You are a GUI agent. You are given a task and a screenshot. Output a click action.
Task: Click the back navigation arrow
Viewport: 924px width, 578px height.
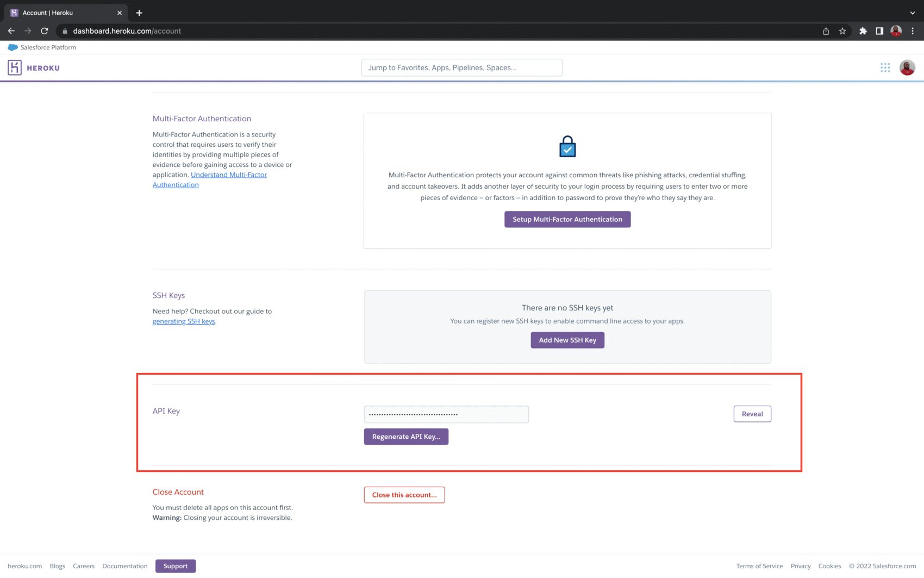[11, 31]
